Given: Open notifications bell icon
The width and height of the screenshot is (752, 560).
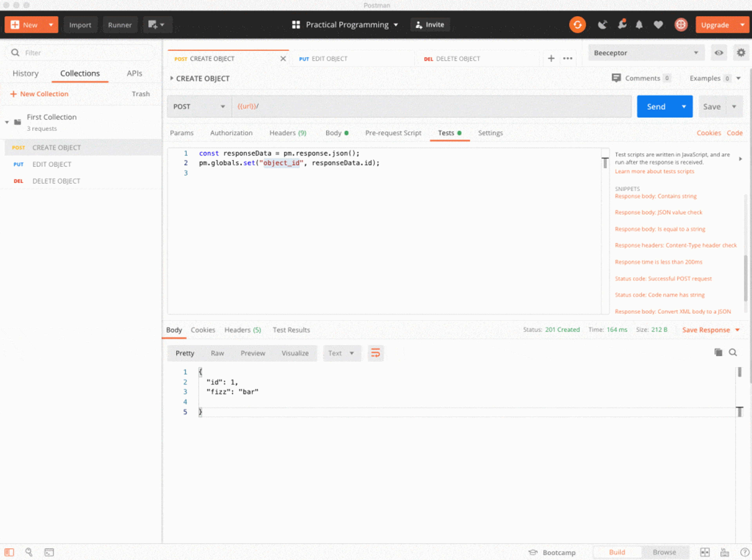Looking at the screenshot, I should pos(639,25).
